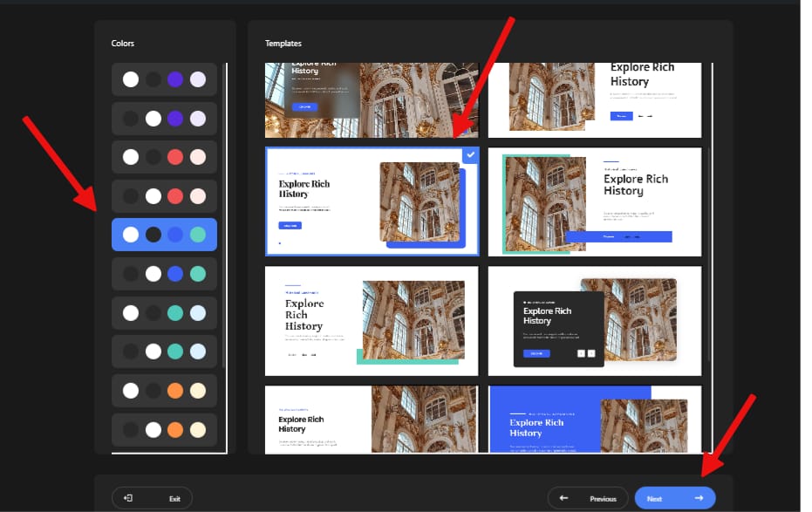Click the exit door icon
Screen dimensions: 812x512
pyautogui.click(x=128, y=498)
